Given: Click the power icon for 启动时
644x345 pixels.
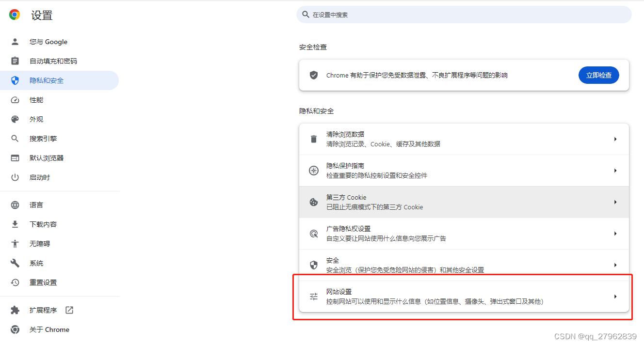Looking at the screenshot, I should [x=15, y=177].
